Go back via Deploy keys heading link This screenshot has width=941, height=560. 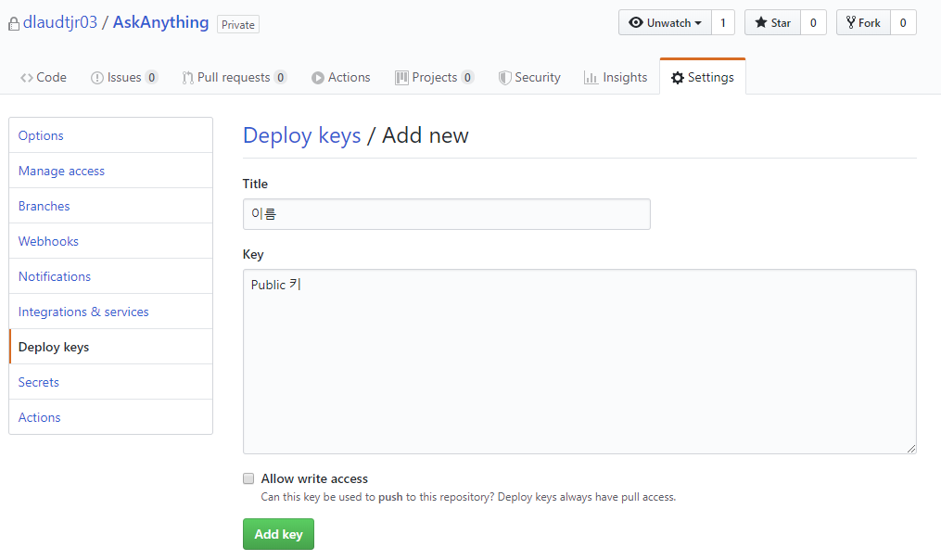302,135
